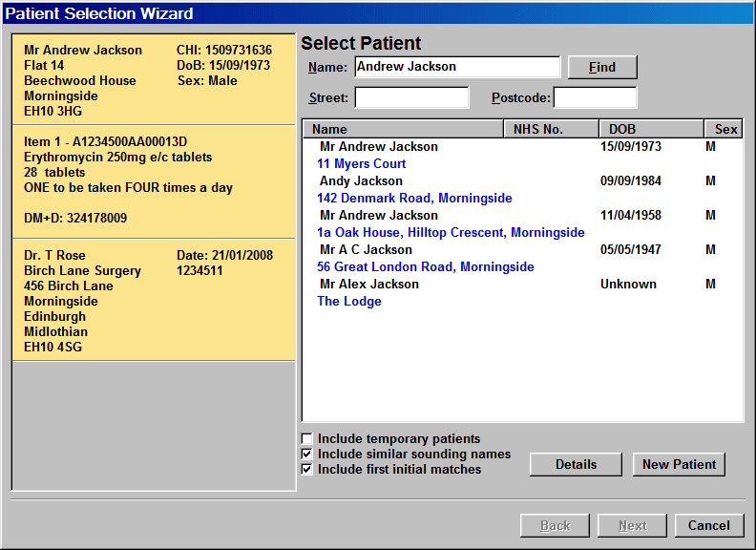Uncheck Include similar sounding names

(x=307, y=455)
